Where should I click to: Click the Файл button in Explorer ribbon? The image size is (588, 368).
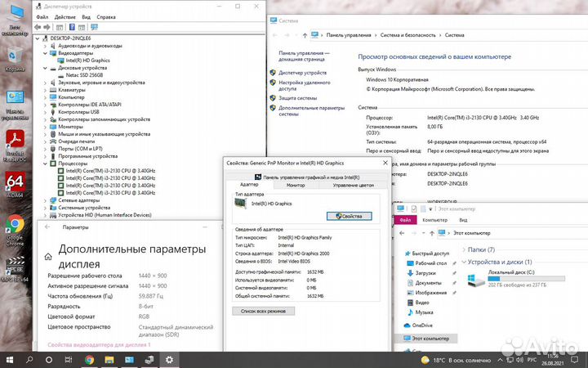405,220
